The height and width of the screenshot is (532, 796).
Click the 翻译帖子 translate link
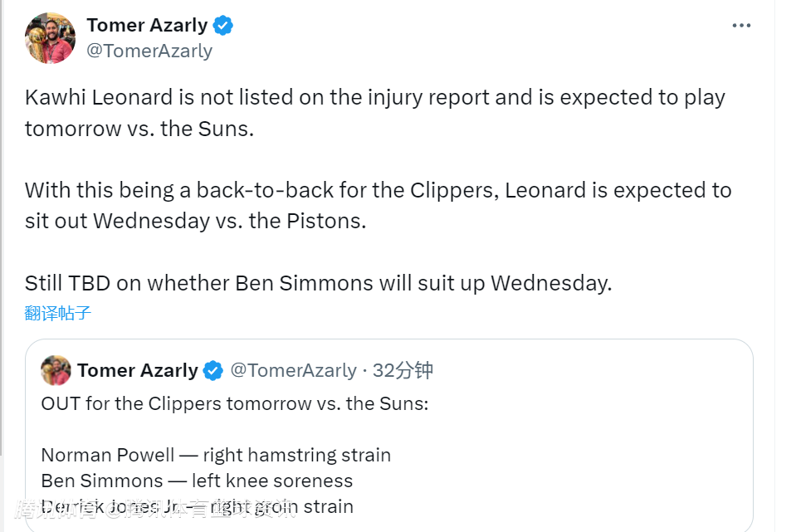click(x=58, y=313)
